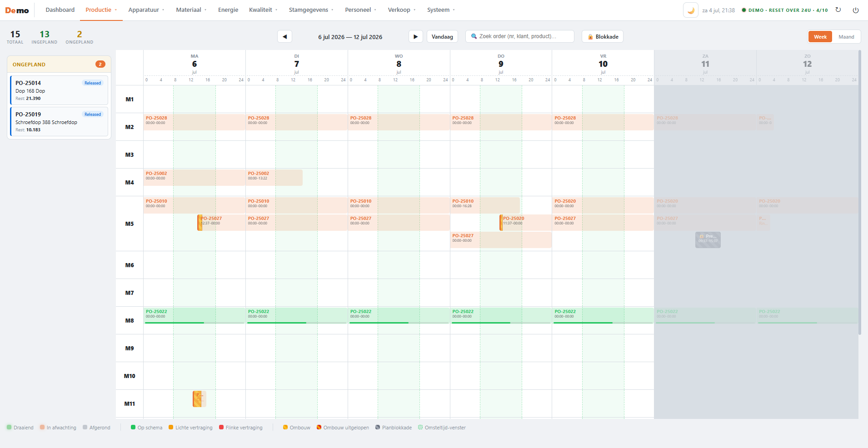The height and width of the screenshot is (448, 868).
Task: Click machine row label M1
Action: 130,100
